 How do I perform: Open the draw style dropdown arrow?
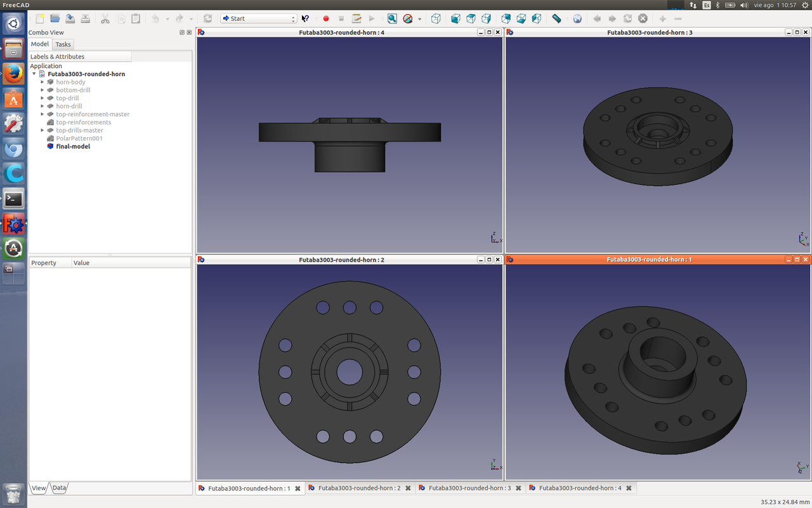point(419,19)
